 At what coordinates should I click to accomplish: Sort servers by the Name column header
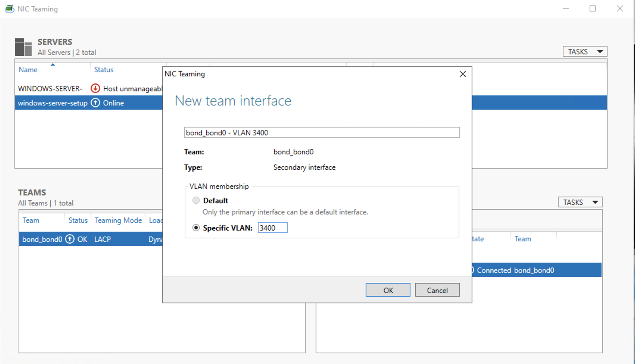(28, 70)
